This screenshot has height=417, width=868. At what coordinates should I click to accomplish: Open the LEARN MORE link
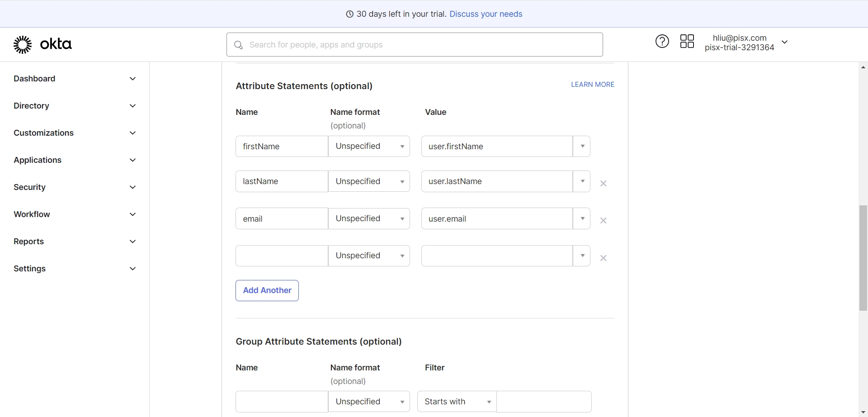pyautogui.click(x=592, y=85)
